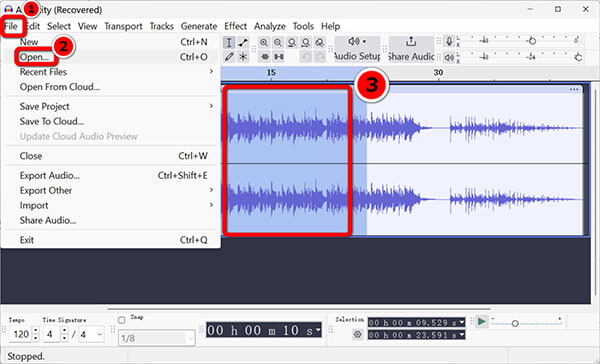Select the Envelope tool
The width and height of the screenshot is (600, 364).
tap(243, 42)
